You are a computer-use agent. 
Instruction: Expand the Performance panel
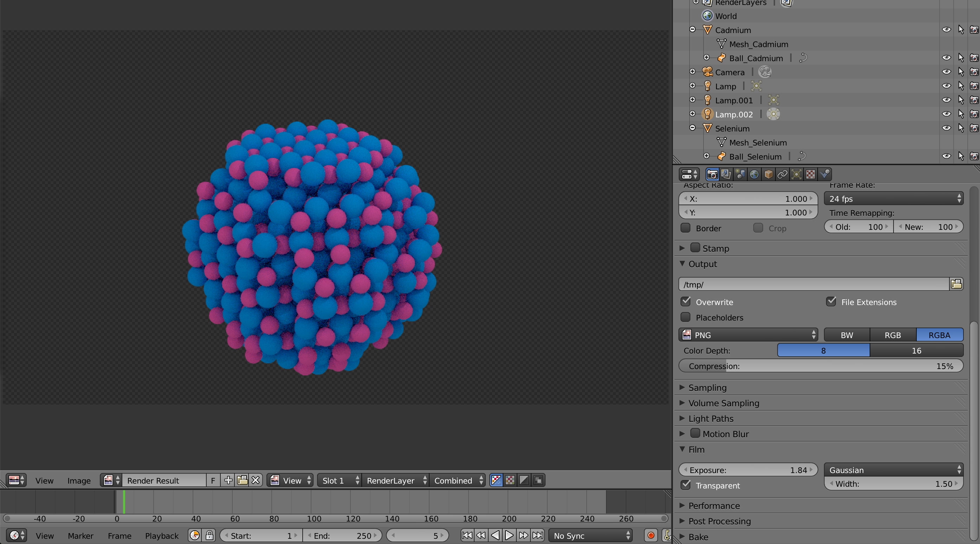682,505
